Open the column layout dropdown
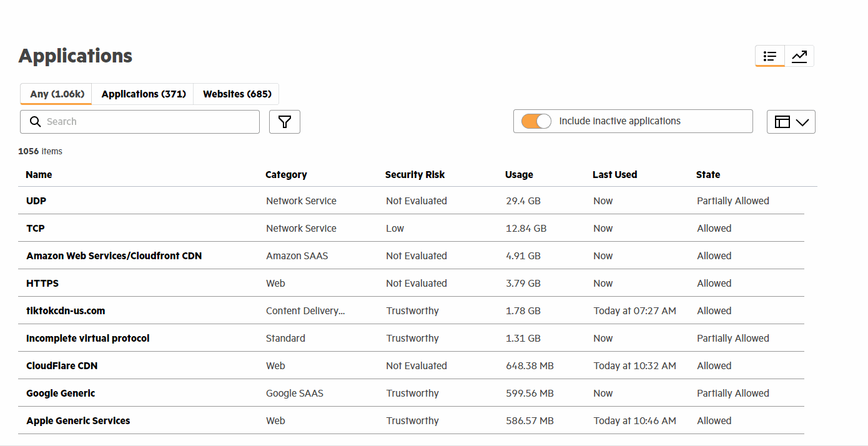Screen dimensions: 868x446 (791, 122)
